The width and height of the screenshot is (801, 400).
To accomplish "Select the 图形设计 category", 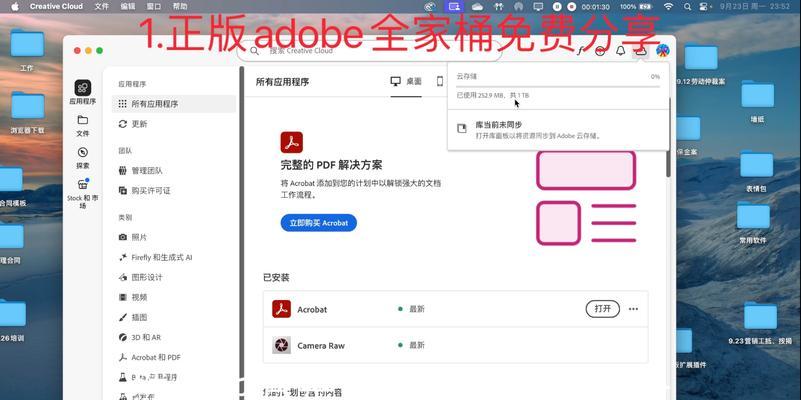I will coord(174,277).
